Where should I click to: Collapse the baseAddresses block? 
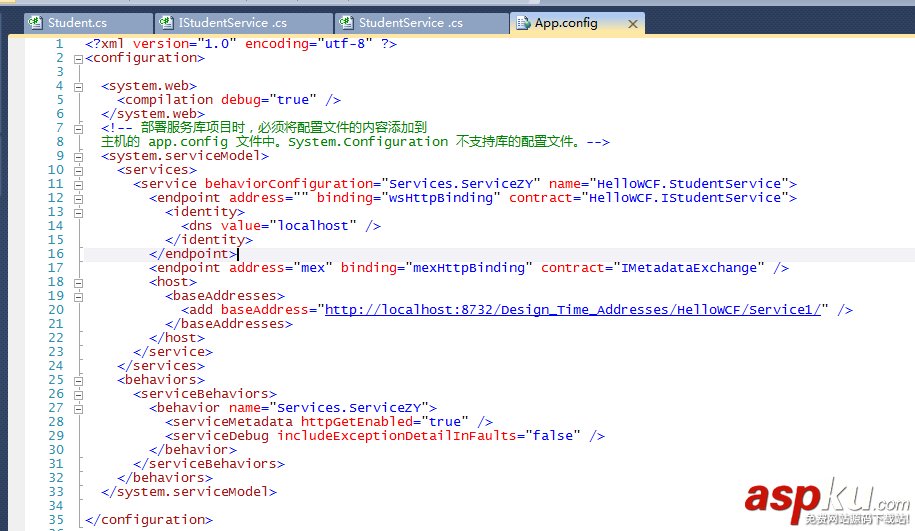point(78,296)
